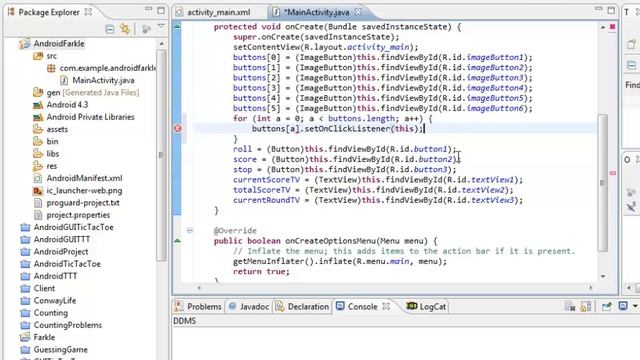Select the Farkle project
Viewport: 640px width, 360px height.
[x=44, y=338]
